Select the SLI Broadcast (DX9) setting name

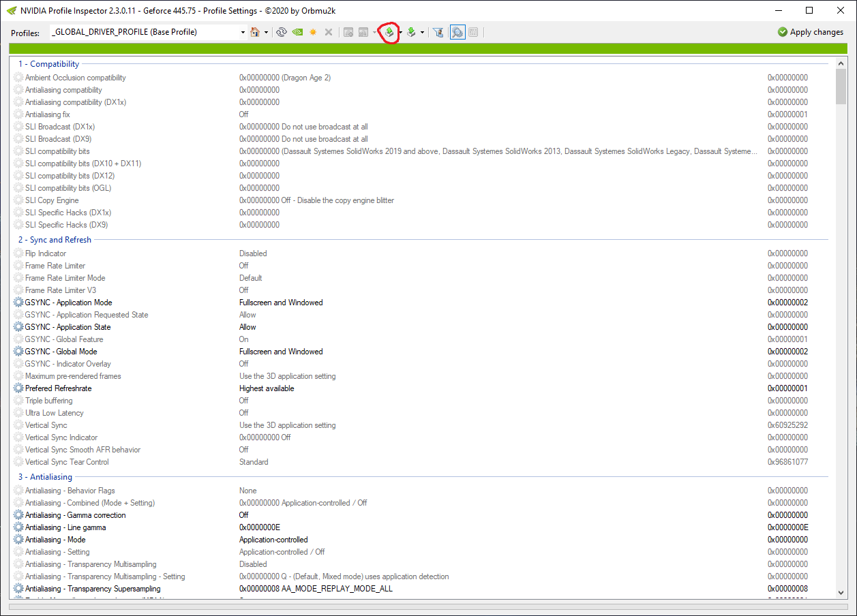pos(57,139)
